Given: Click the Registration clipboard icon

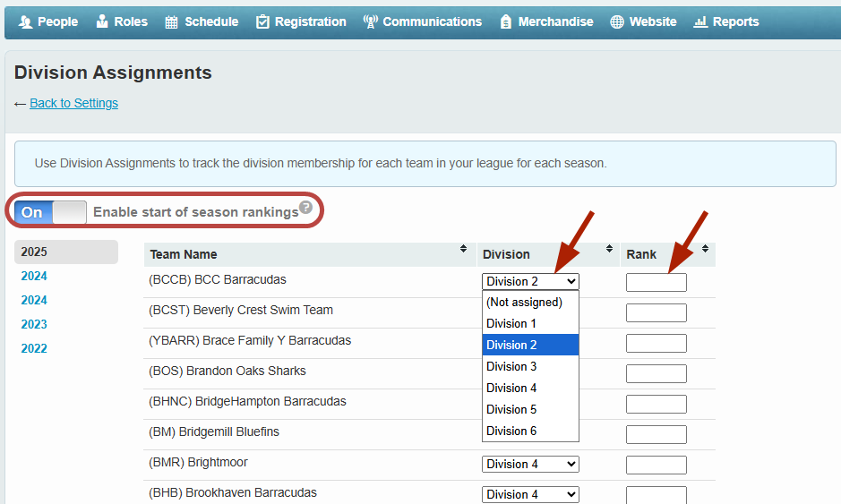Looking at the screenshot, I should 262,21.
